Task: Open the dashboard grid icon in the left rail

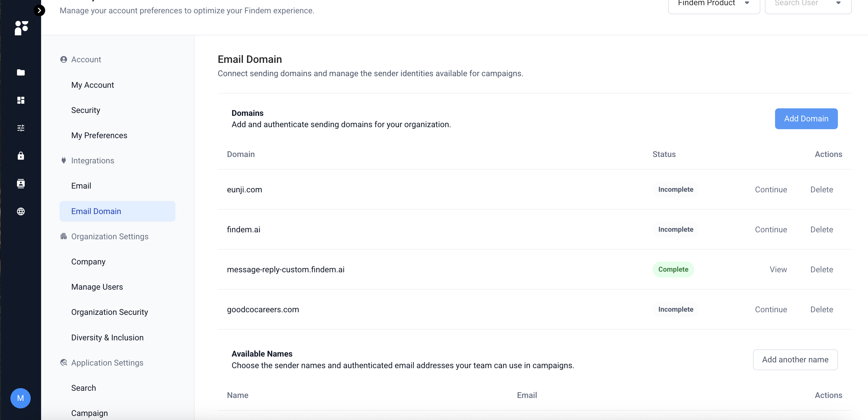Action: pos(21,100)
